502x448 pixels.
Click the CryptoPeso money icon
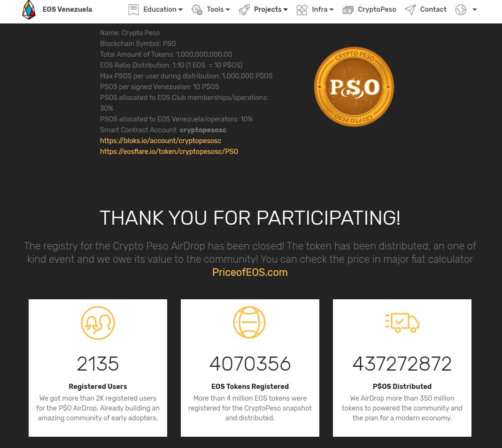click(x=348, y=9)
